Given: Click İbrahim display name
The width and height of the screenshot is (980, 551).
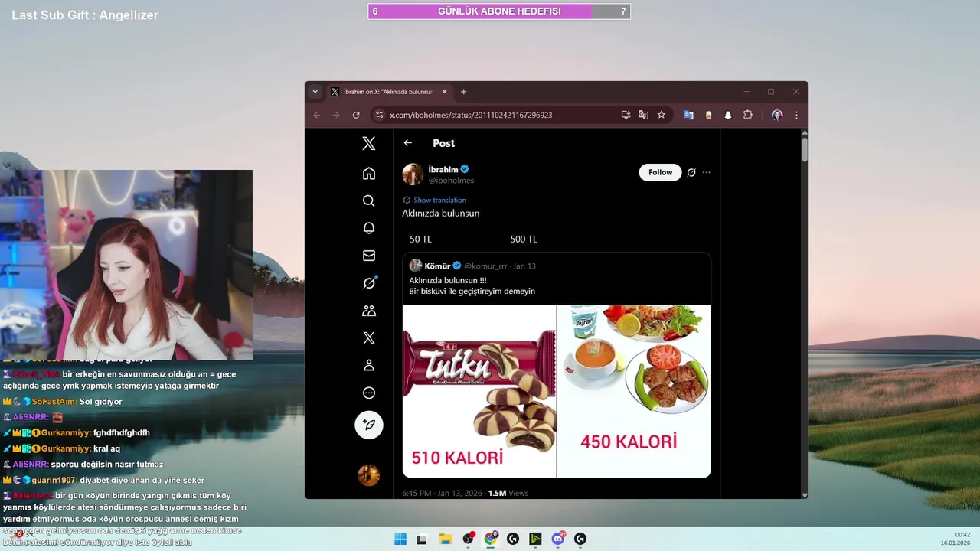Looking at the screenshot, I should [443, 170].
